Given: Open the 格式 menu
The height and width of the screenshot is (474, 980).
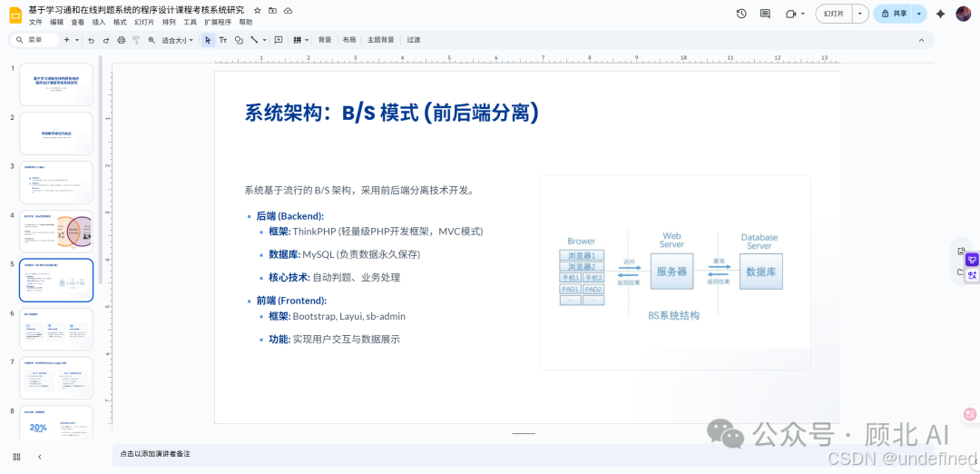Looking at the screenshot, I should (120, 23).
